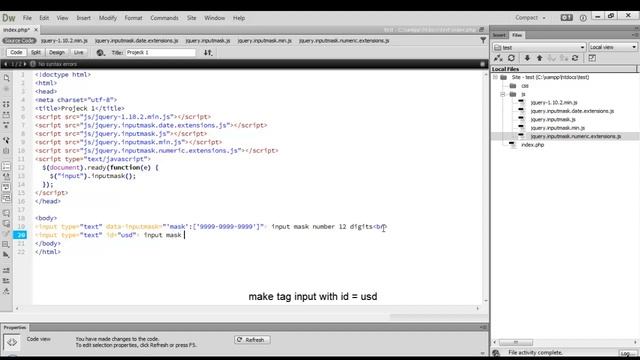Collapse the Site - test root folder
The image size is (640, 360).
pyautogui.click(x=496, y=77)
